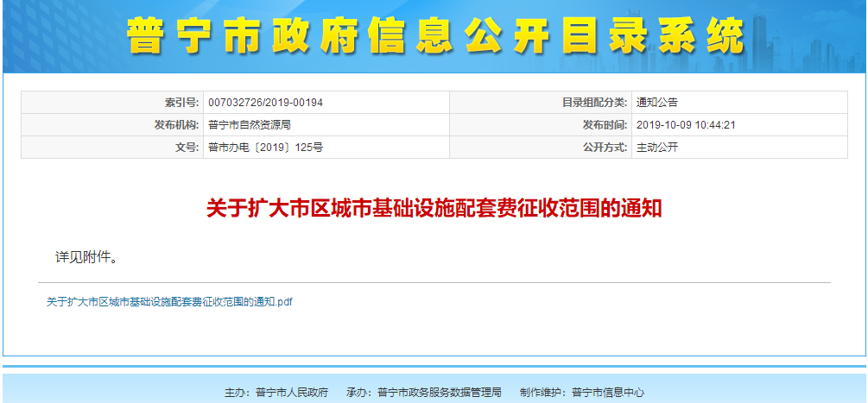Select the index number 007032726/2019-00194
This screenshot has width=868, height=403.
(x=266, y=103)
